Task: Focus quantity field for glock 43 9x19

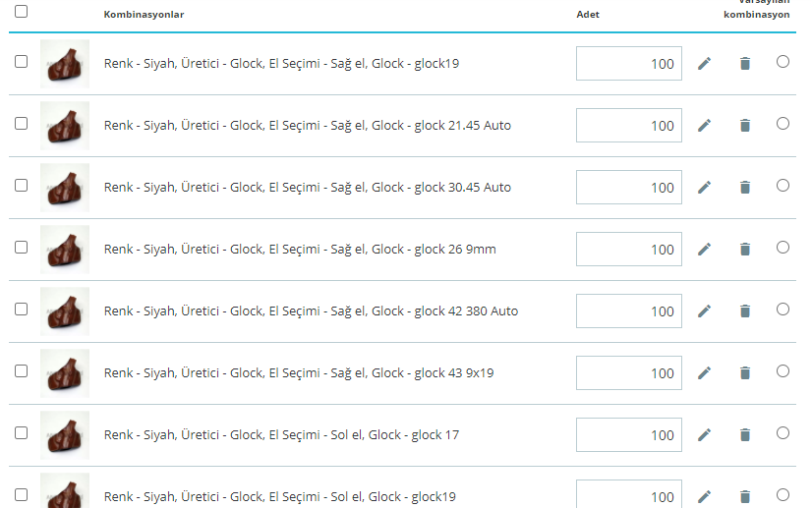Action: click(x=629, y=372)
